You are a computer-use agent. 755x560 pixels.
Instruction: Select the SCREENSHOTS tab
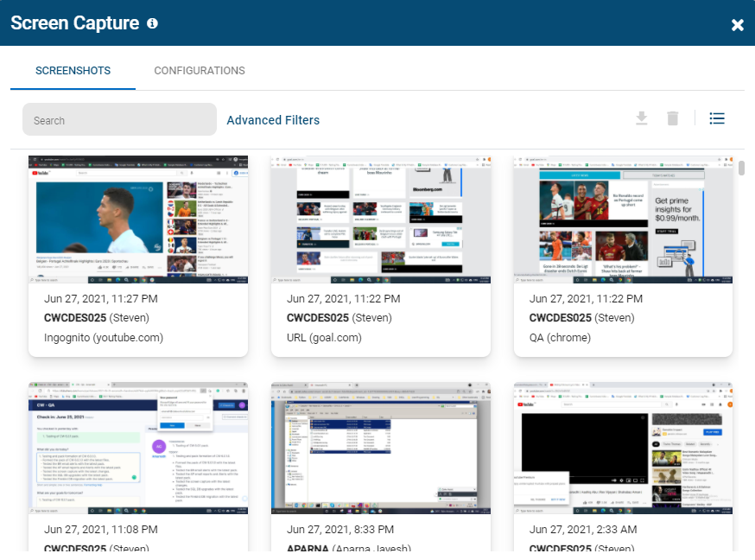73,70
